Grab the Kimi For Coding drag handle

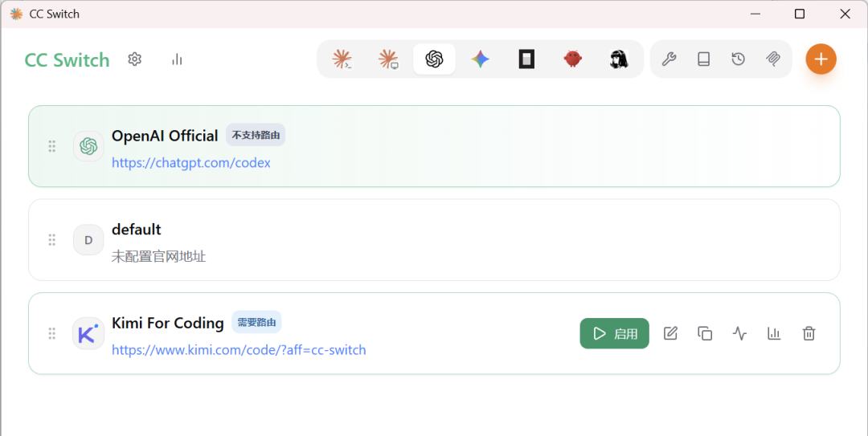[x=52, y=333]
